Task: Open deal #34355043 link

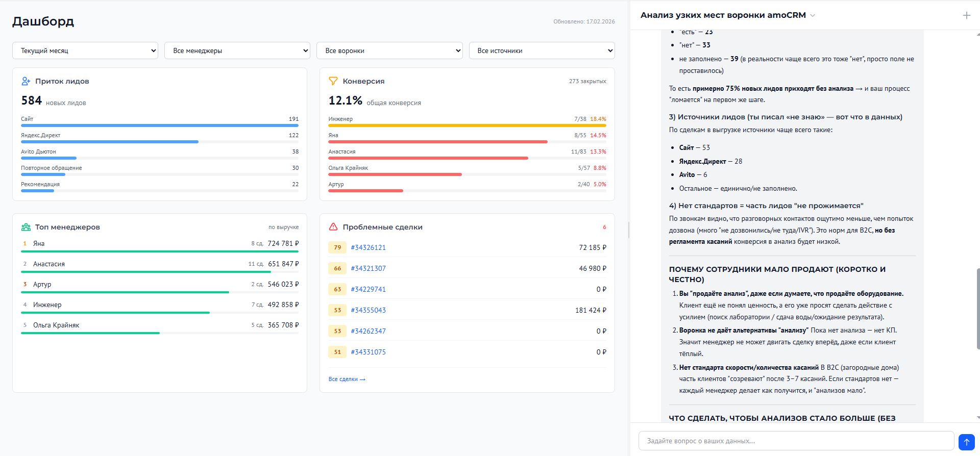Action: tap(368, 310)
